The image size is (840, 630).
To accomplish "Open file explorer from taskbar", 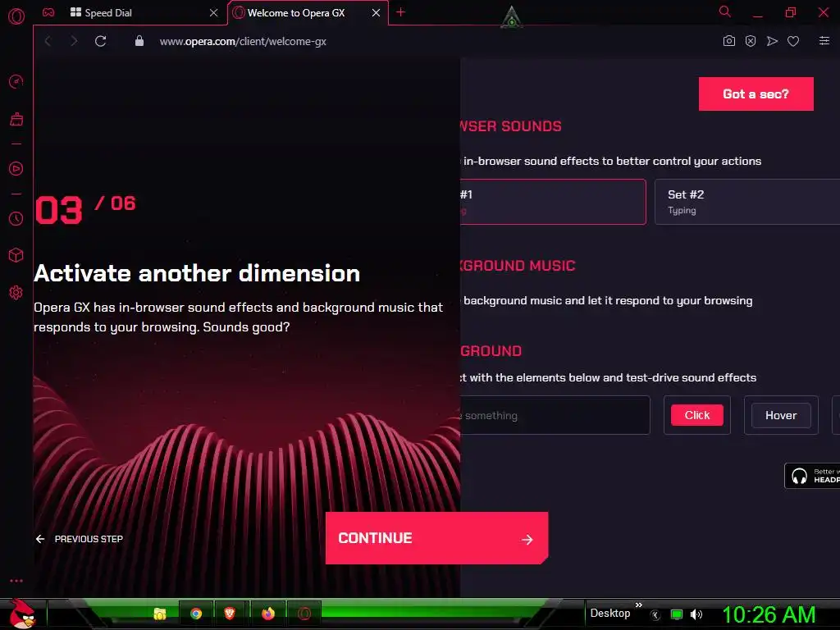I will pos(160,614).
